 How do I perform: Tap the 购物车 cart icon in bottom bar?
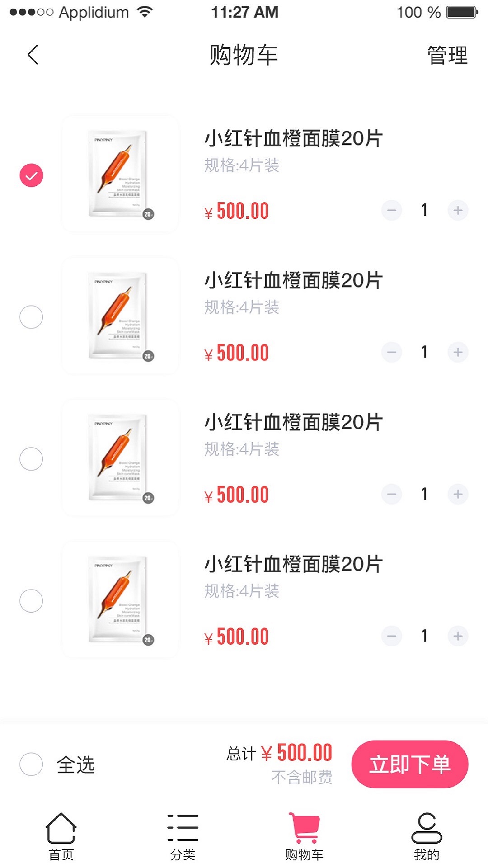(x=305, y=835)
